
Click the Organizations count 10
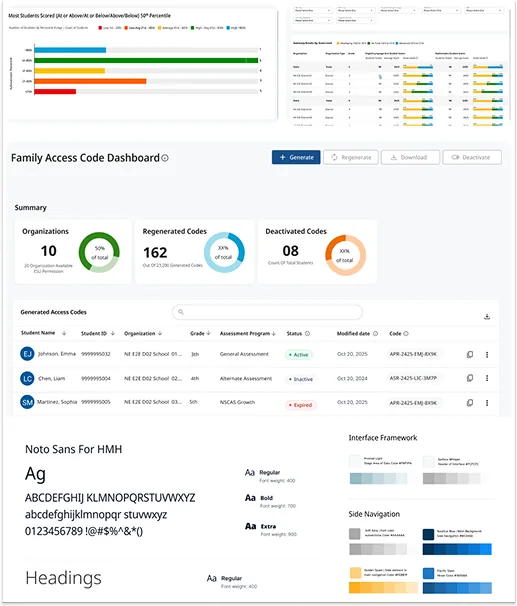(49, 251)
